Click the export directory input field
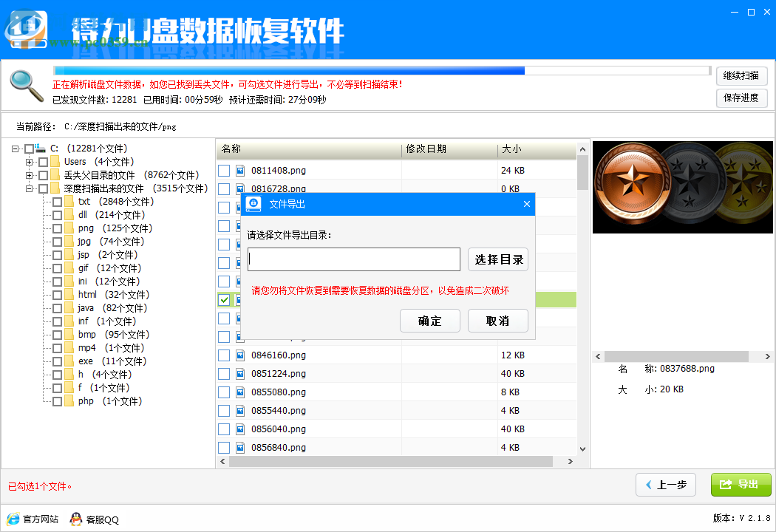The image size is (776, 532). (353, 259)
